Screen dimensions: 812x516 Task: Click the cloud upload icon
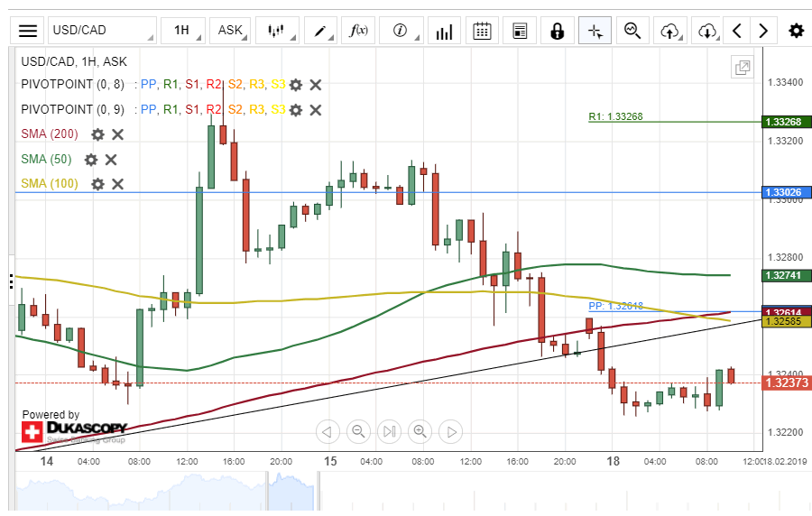click(670, 31)
